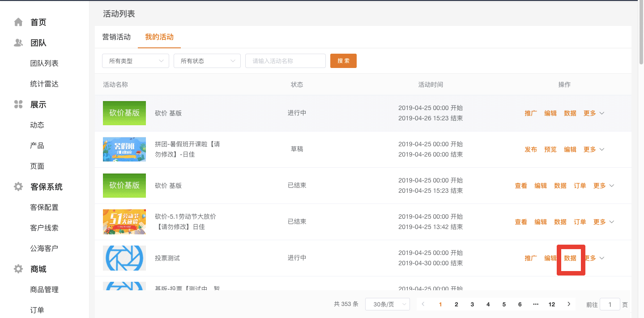Click the team (团队) people icon
Screen dimensions: 644x318
[18, 43]
